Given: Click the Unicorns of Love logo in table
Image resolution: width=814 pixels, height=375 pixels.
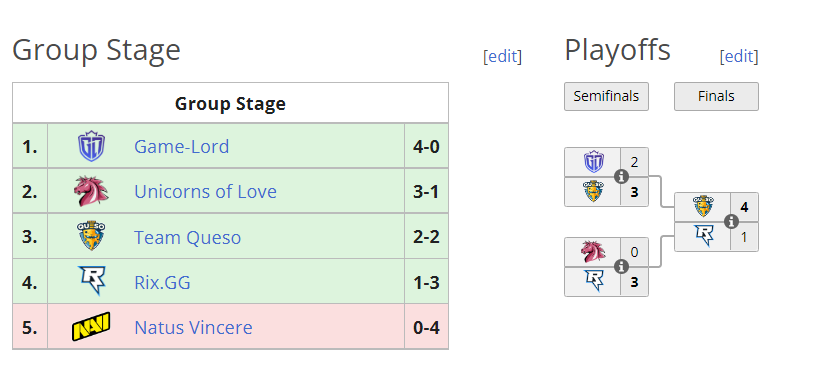Looking at the screenshot, I should click(91, 191).
